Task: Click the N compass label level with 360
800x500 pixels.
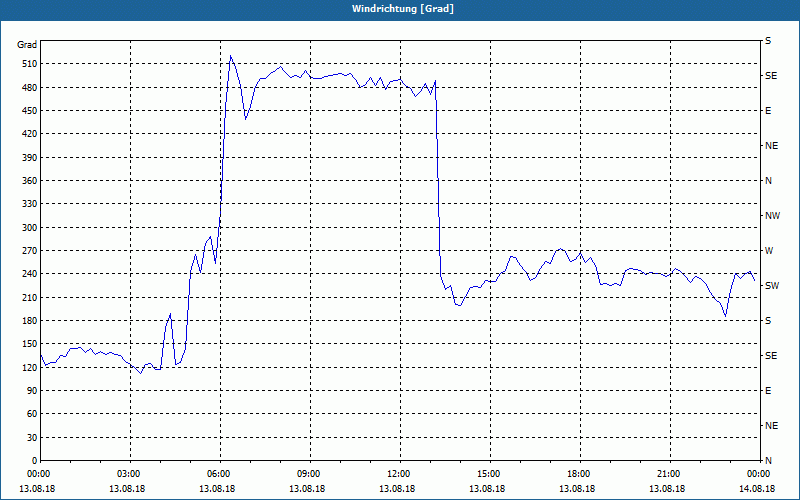Action: tap(768, 181)
